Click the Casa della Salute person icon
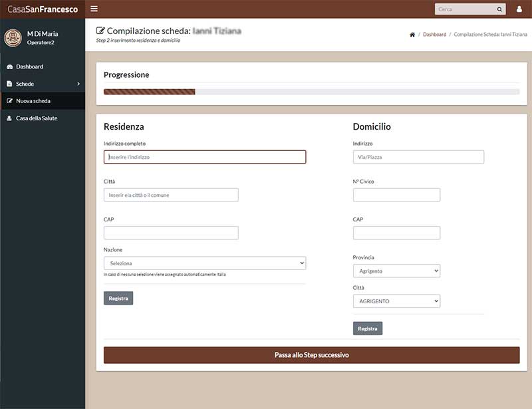The width and height of the screenshot is (532, 409). tap(9, 118)
